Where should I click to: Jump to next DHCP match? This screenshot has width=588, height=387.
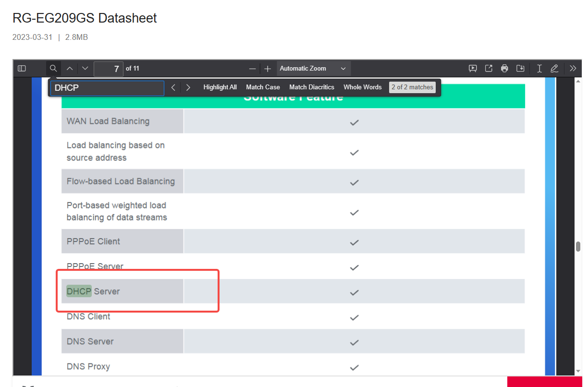[x=188, y=87]
